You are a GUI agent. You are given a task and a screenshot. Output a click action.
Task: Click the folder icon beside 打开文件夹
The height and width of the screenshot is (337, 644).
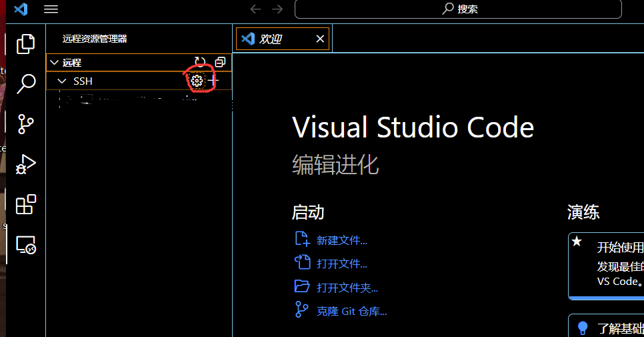click(302, 286)
